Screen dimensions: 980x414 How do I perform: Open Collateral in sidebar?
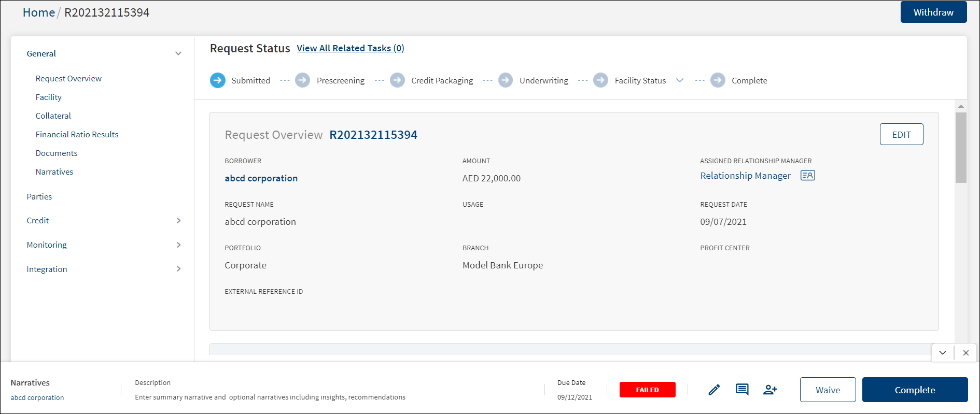(53, 116)
